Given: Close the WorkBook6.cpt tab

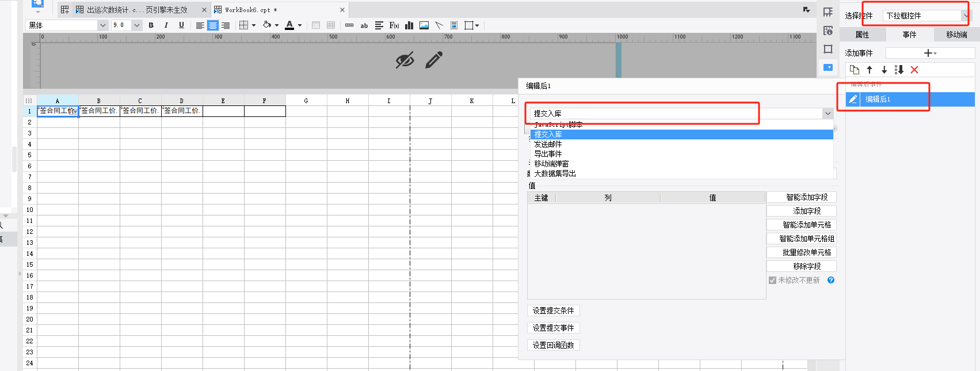Looking at the screenshot, I should click(x=342, y=10).
